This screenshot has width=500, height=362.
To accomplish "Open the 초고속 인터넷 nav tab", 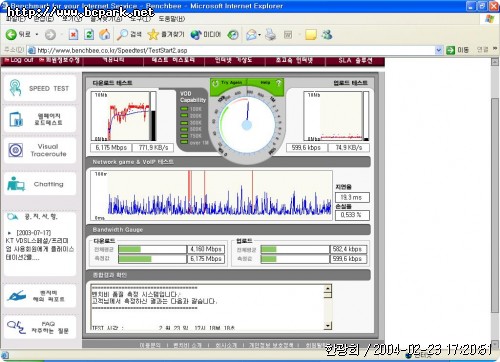I will coord(295,60).
